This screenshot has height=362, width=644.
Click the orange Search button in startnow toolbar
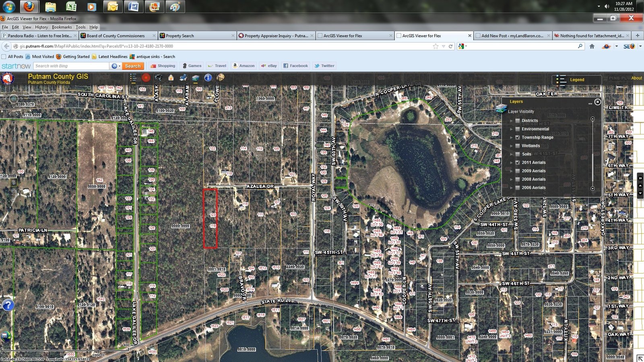(x=133, y=66)
